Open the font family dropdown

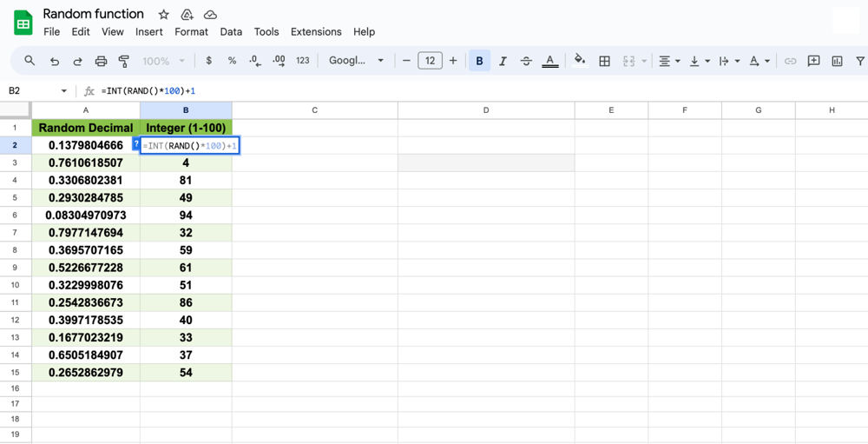pos(356,61)
